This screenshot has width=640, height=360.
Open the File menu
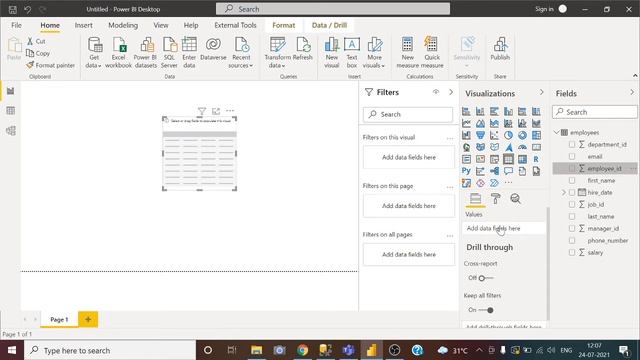pos(16,25)
